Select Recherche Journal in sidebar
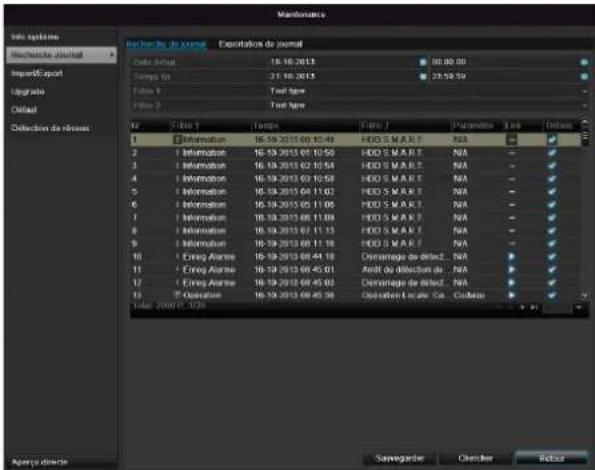 61,55
